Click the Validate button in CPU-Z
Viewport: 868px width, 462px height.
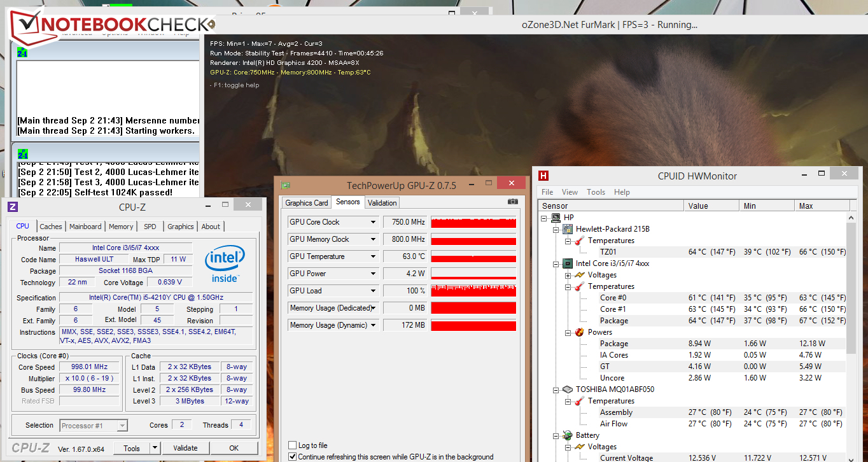[x=185, y=448]
